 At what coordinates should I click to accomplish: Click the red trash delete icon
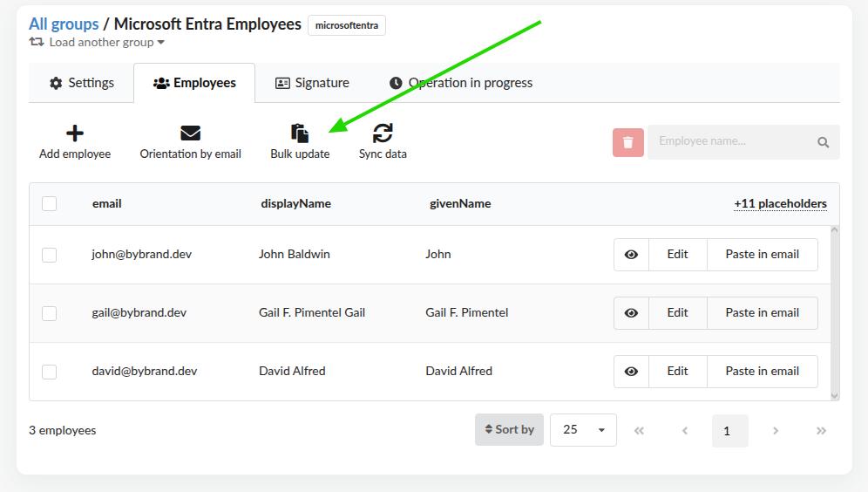[627, 142]
